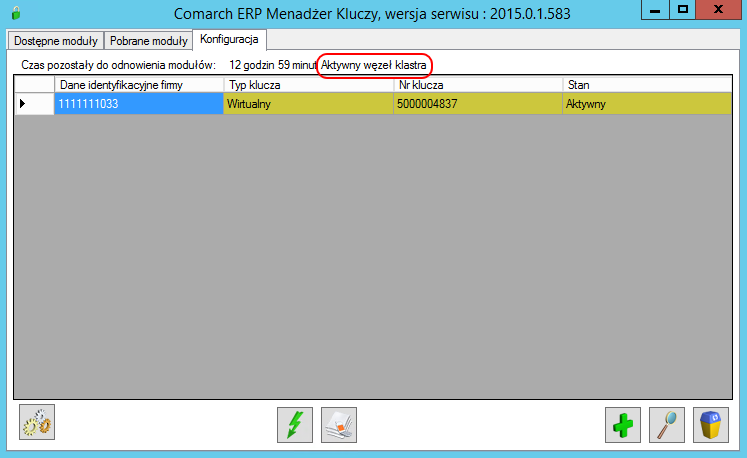Click the magnifying glass preview button
Image resolution: width=747 pixels, height=458 pixels.
point(666,425)
